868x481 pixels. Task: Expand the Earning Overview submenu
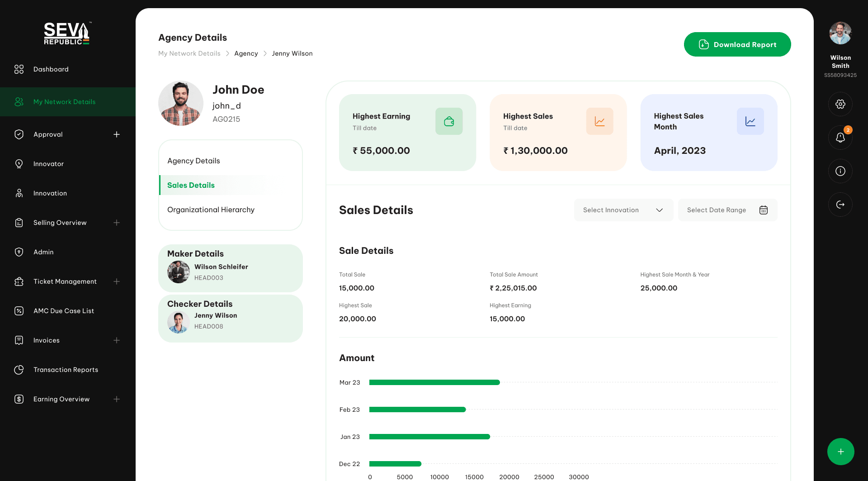[117, 399]
